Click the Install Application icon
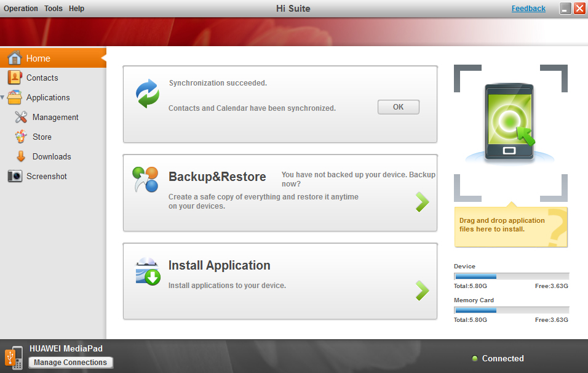Screen dimensions: 588x373 pyautogui.click(x=148, y=271)
